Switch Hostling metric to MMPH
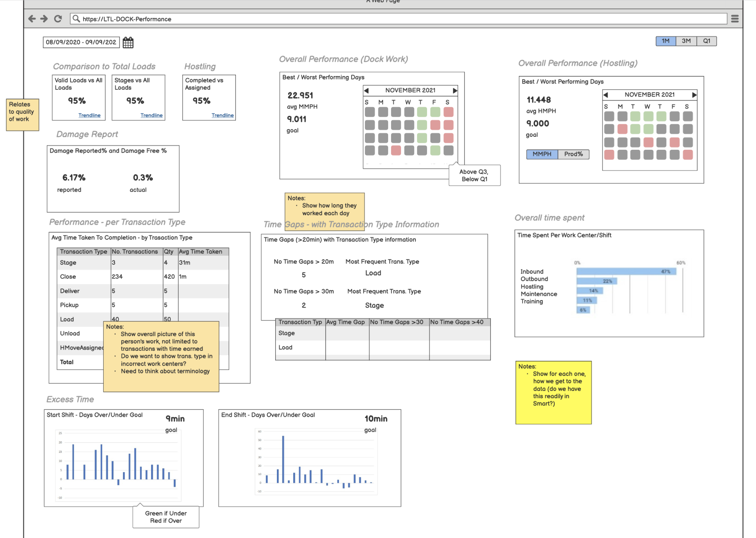The image size is (756, 538). (x=542, y=154)
